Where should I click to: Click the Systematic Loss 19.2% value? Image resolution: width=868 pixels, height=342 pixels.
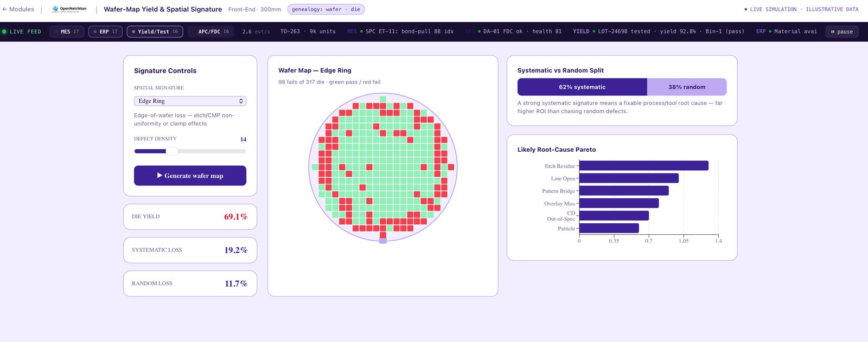click(235, 250)
